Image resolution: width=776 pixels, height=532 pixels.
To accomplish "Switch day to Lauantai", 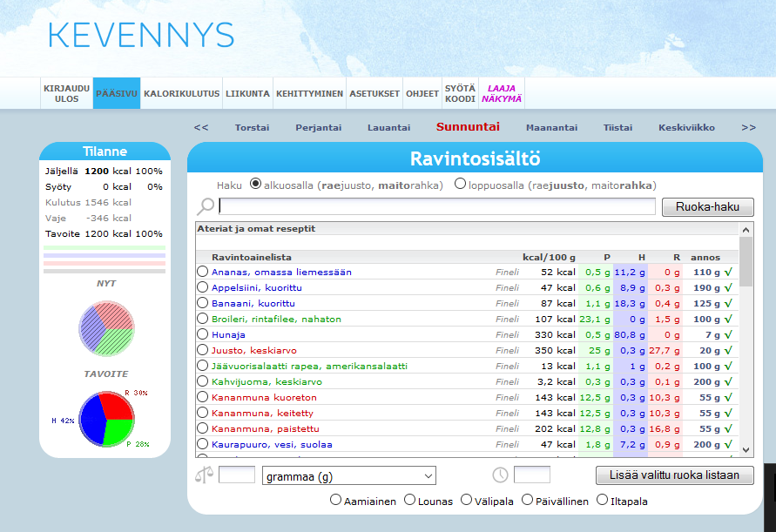I will point(388,128).
